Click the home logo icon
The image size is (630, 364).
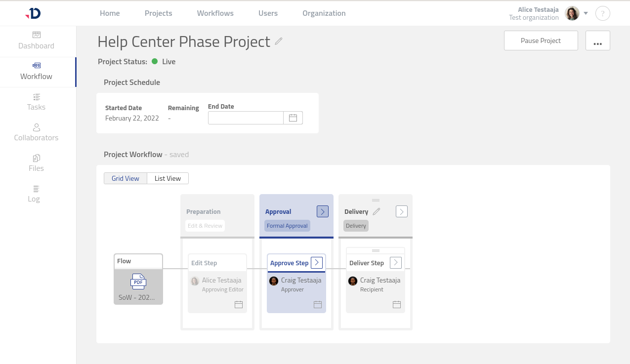pyautogui.click(x=33, y=13)
